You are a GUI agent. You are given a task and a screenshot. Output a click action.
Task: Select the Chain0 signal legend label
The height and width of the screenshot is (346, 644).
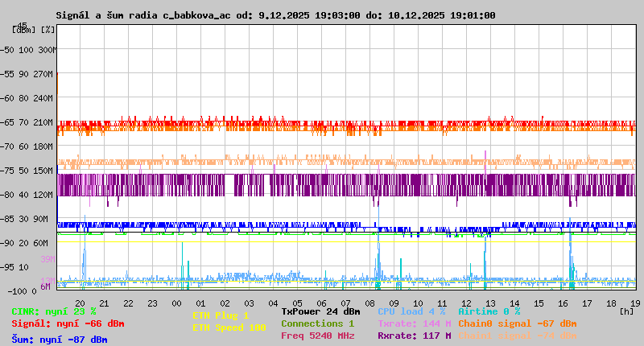click(x=517, y=323)
